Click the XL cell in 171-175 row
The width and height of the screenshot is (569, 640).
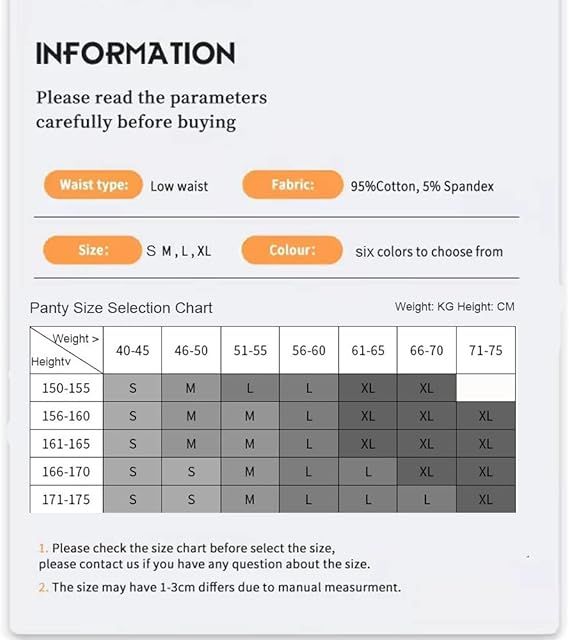click(486, 499)
